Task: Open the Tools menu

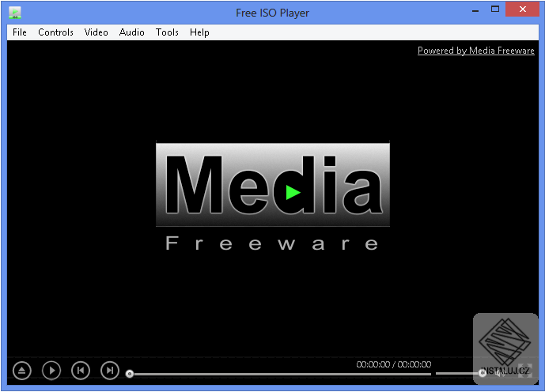Action: (167, 32)
